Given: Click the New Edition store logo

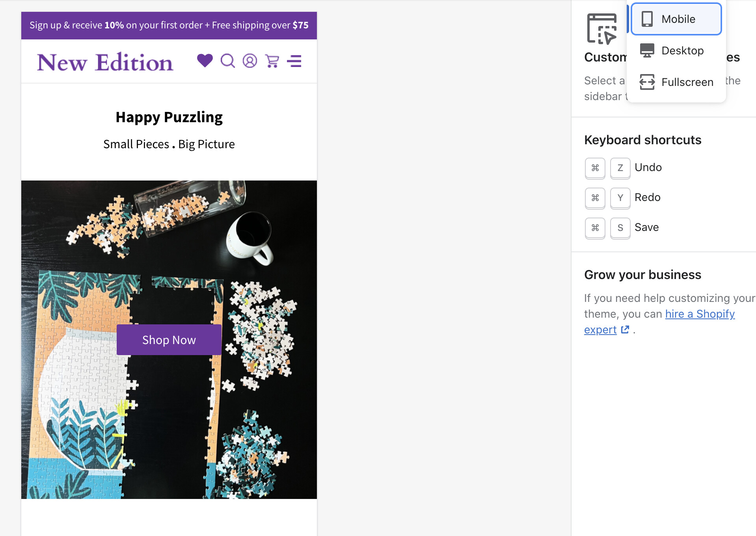Looking at the screenshot, I should click(105, 62).
